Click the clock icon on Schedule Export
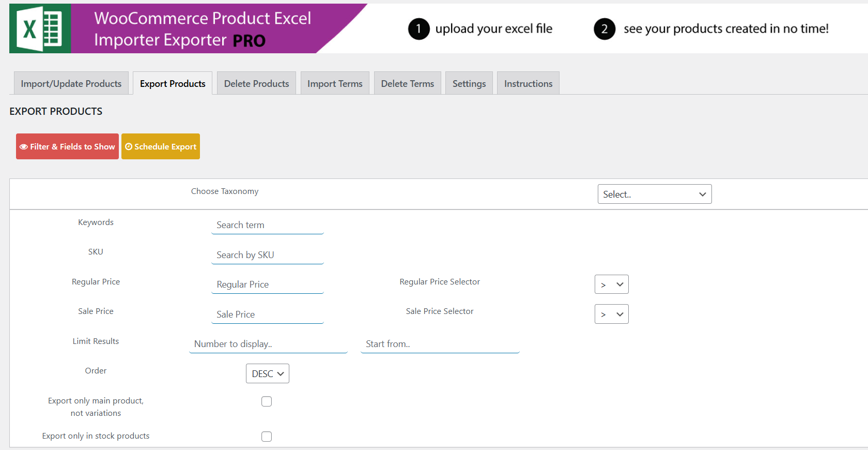 [x=129, y=147]
